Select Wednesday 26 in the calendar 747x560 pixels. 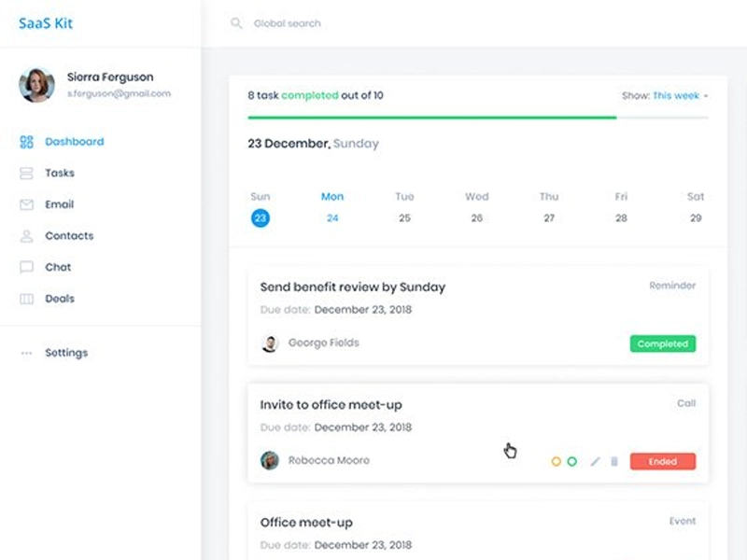point(476,217)
